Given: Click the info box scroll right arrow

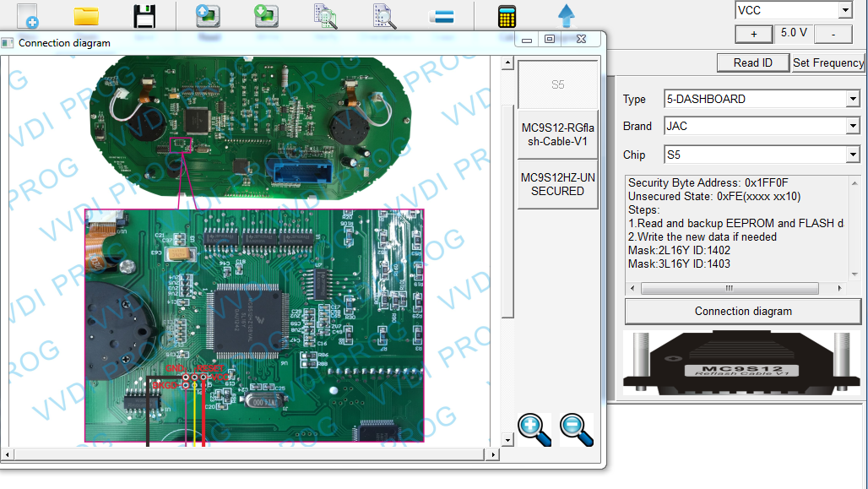Looking at the screenshot, I should (x=840, y=289).
